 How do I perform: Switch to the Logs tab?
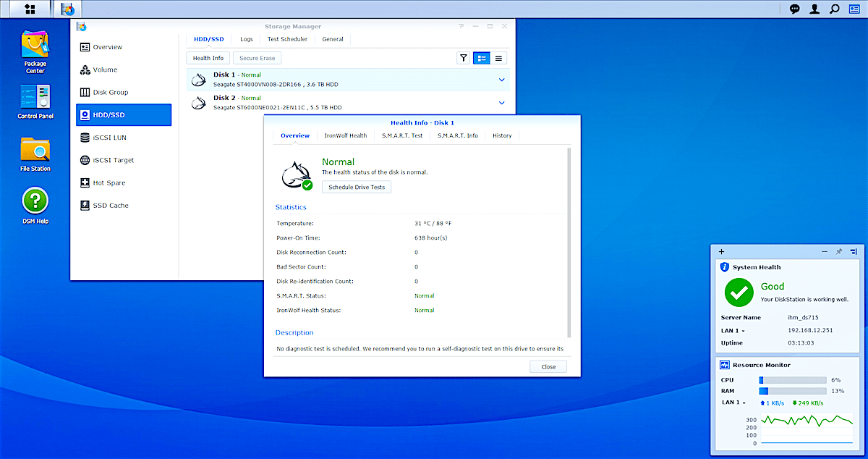[247, 39]
